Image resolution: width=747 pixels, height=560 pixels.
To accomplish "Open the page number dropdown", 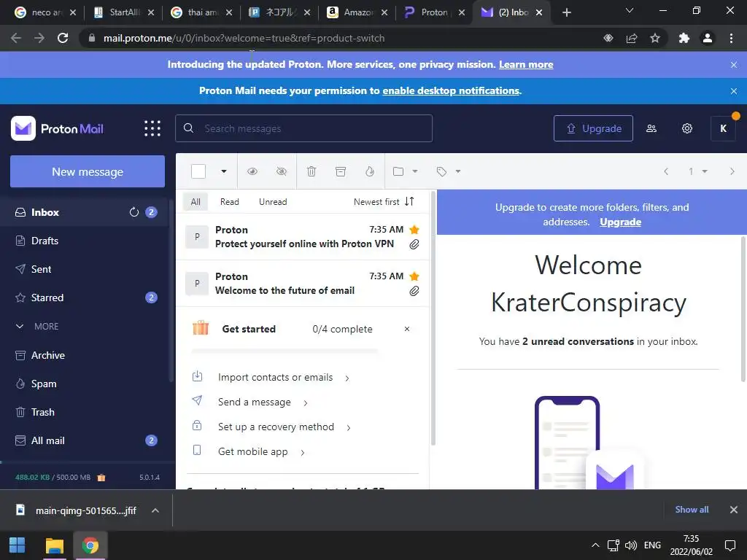I will (698, 171).
